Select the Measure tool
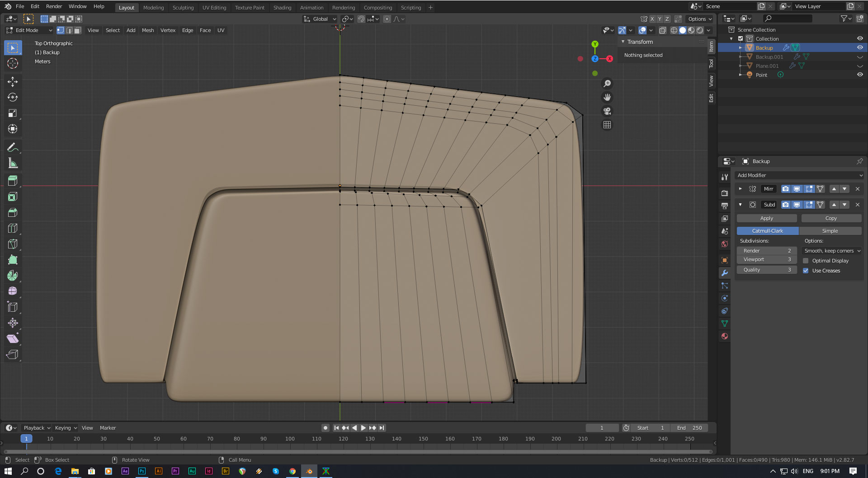This screenshot has width=868, height=478. click(x=13, y=163)
